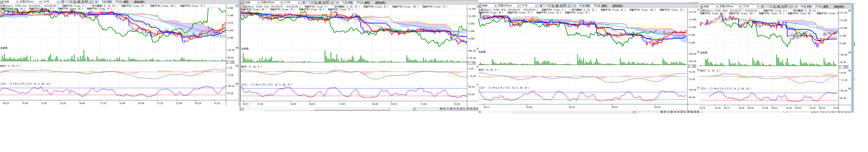This screenshot has height=152, width=868.
Task: Click the magnifier zoom icon in 15-minute chart
Action: click(471, 109)
